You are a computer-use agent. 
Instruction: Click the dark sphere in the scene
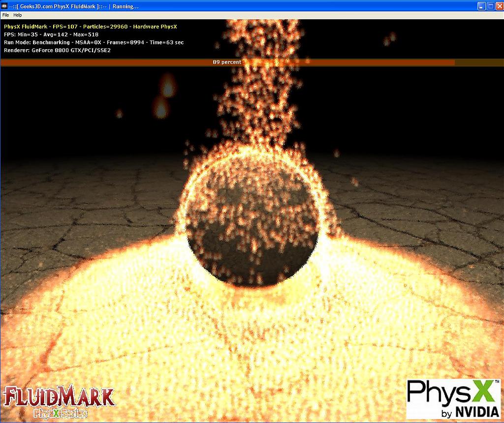tap(252, 220)
